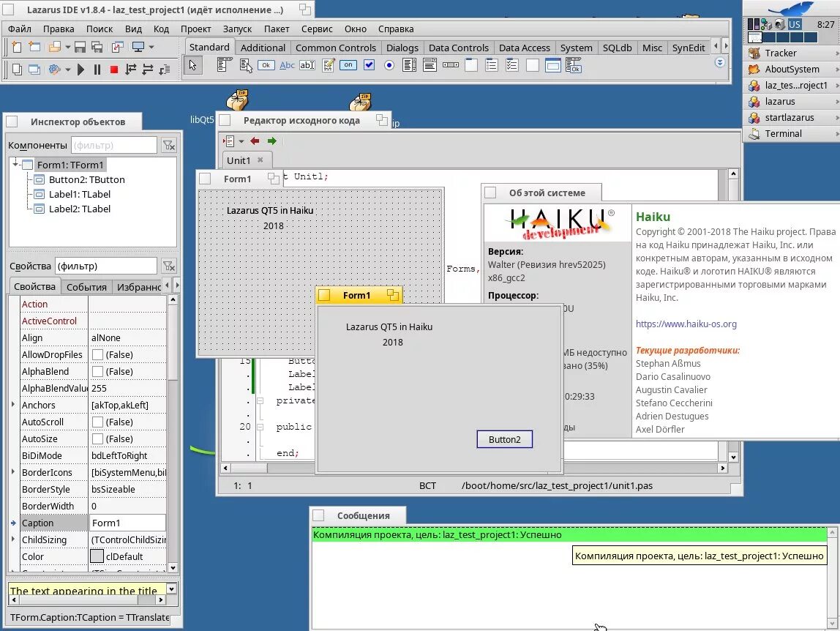Viewport: 840px width, 631px height.
Task: Open the jump history dropdown in source editor
Action: pyautogui.click(x=241, y=141)
